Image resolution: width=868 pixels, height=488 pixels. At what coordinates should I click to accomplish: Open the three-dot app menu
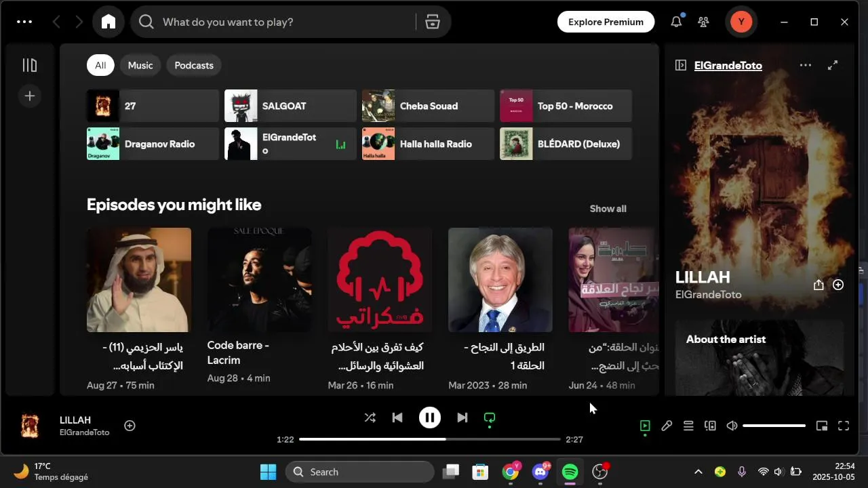pos(24,22)
